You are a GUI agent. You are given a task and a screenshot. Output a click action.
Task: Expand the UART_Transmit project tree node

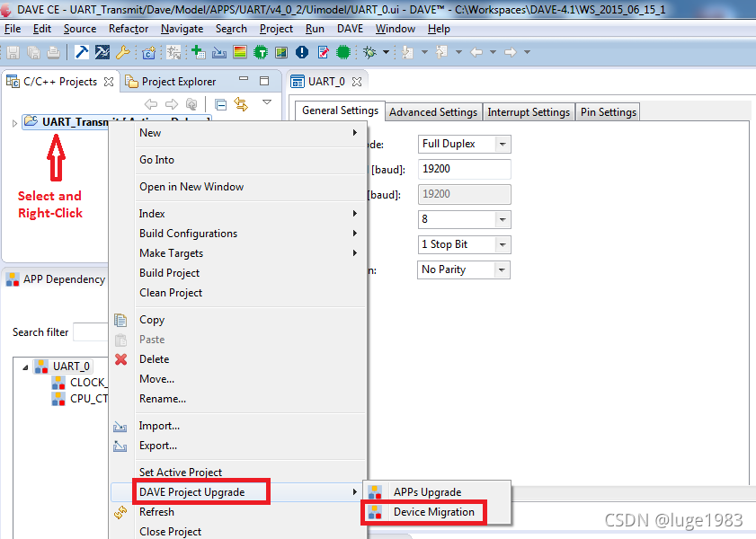click(x=14, y=123)
